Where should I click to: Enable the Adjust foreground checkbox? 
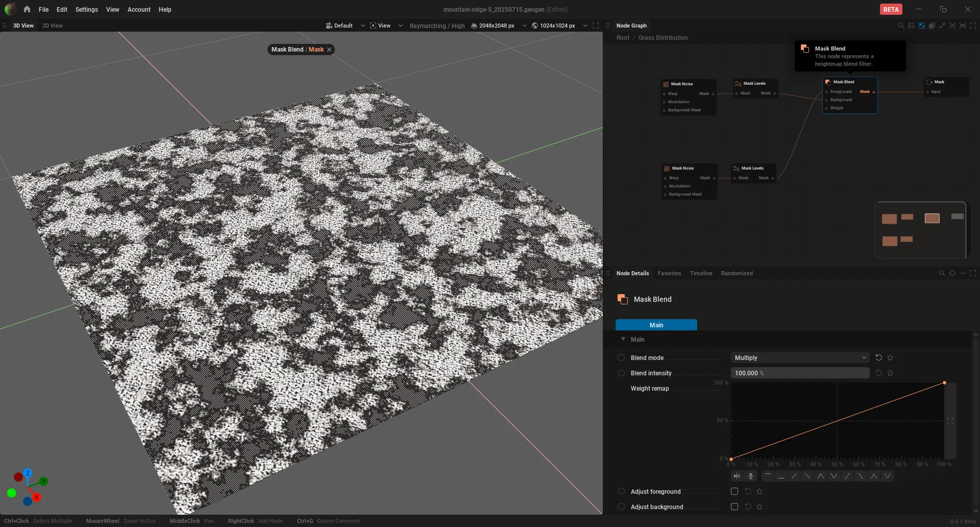[x=734, y=491]
